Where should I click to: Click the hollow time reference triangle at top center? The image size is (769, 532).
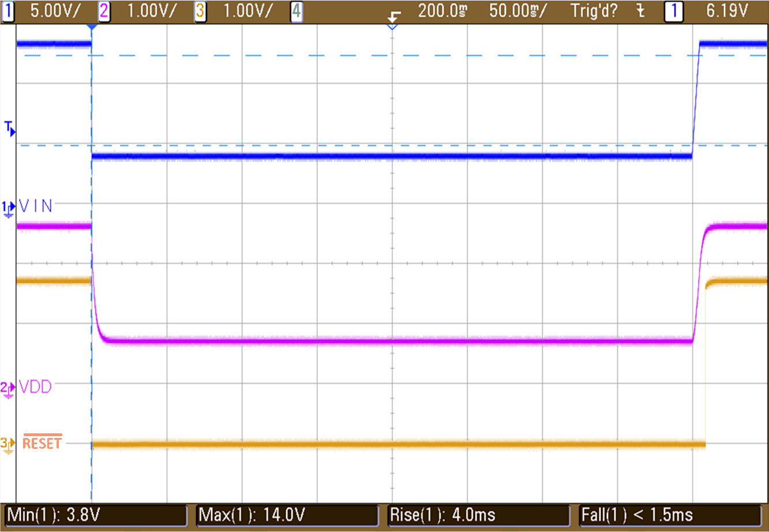tap(392, 27)
